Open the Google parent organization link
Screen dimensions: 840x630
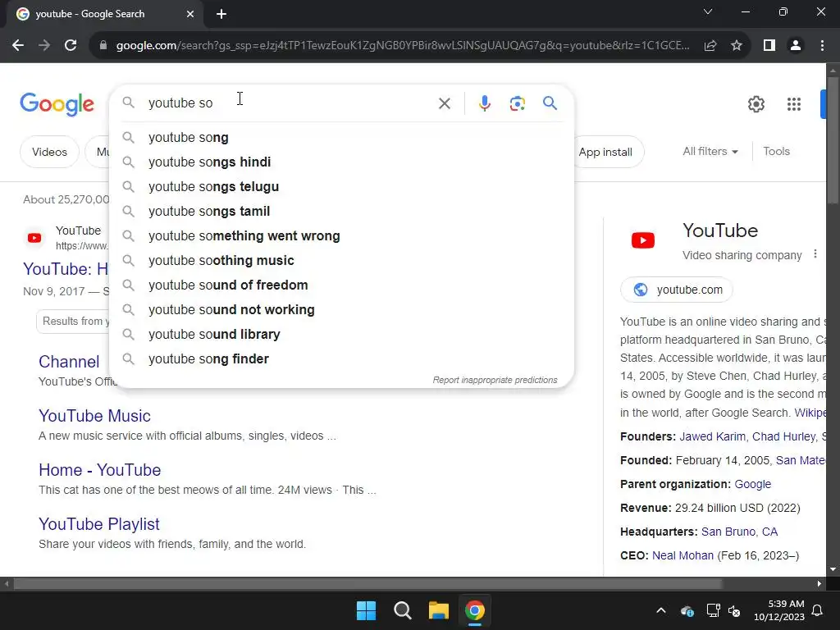752,484
